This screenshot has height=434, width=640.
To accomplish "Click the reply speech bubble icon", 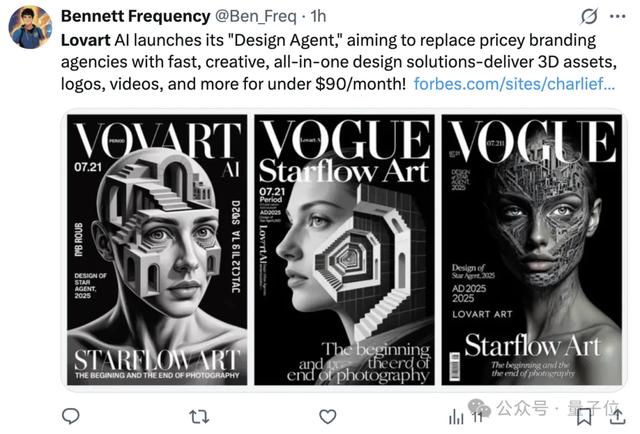I will 71,416.
